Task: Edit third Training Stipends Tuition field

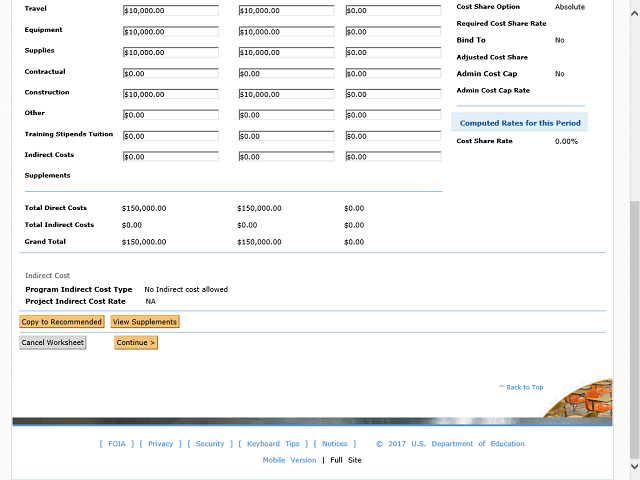Action: pyautogui.click(x=393, y=136)
